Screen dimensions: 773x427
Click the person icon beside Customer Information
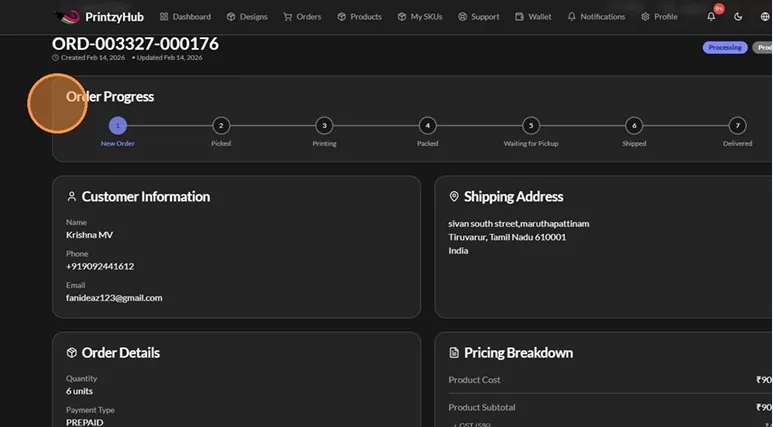[71, 196]
